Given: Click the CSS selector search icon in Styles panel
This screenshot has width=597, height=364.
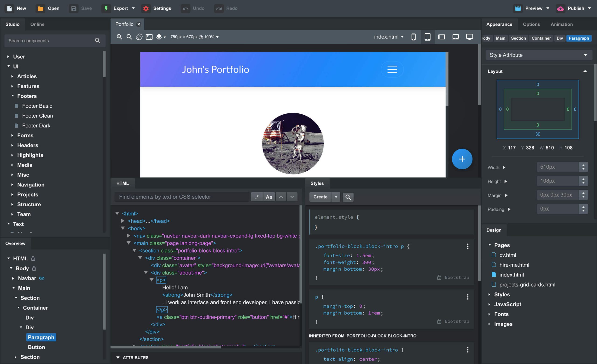Looking at the screenshot, I should click(348, 197).
